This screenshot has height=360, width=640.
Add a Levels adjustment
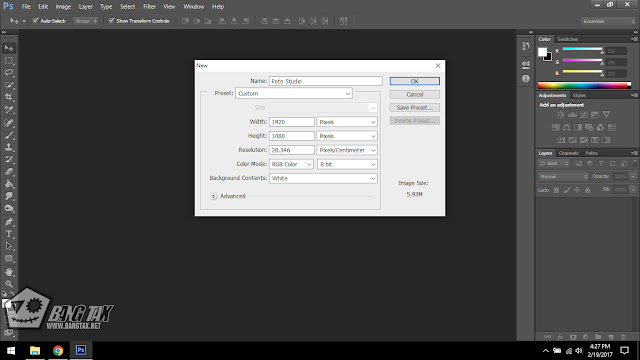572,115
